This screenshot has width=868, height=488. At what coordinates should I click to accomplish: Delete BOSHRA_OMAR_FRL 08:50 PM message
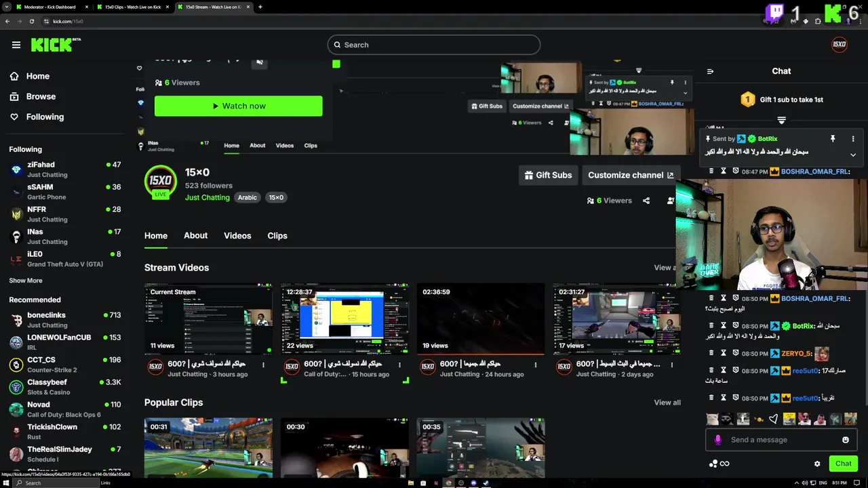click(711, 298)
